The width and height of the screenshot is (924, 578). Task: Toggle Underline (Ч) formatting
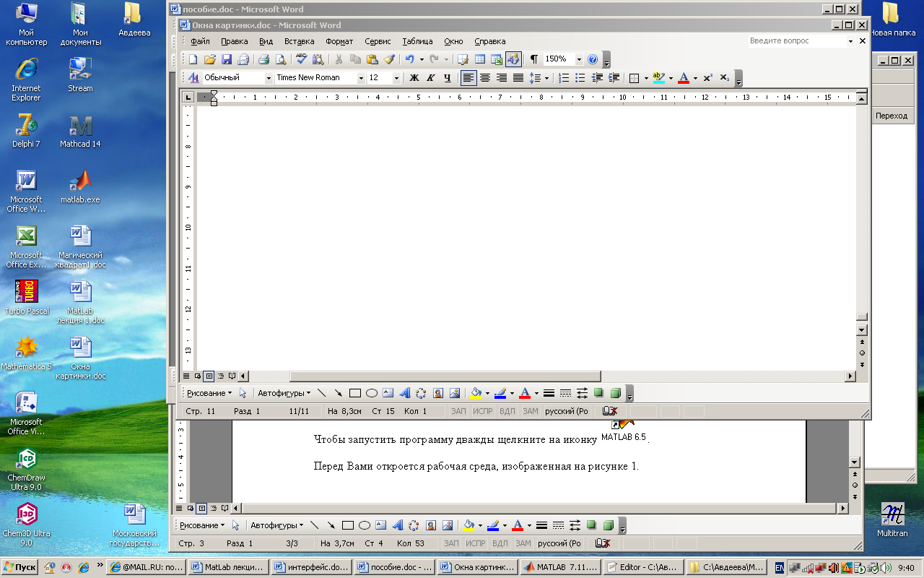coord(448,77)
